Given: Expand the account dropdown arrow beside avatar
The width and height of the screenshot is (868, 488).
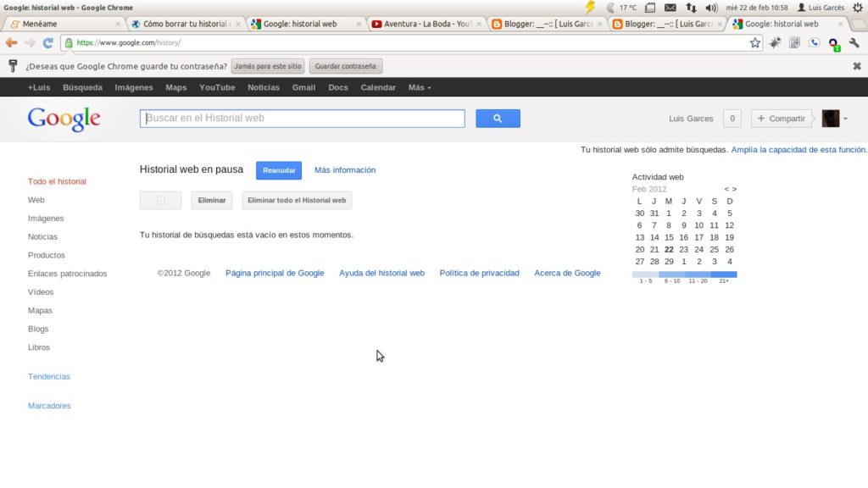Looking at the screenshot, I should coord(845,119).
